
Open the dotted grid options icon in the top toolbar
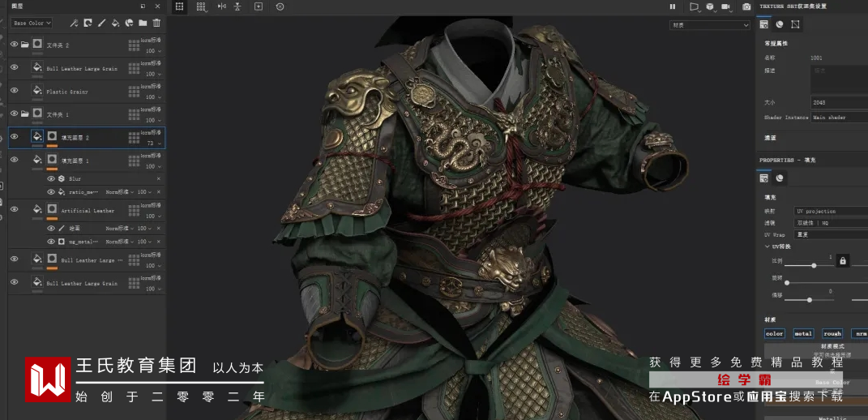[201, 6]
